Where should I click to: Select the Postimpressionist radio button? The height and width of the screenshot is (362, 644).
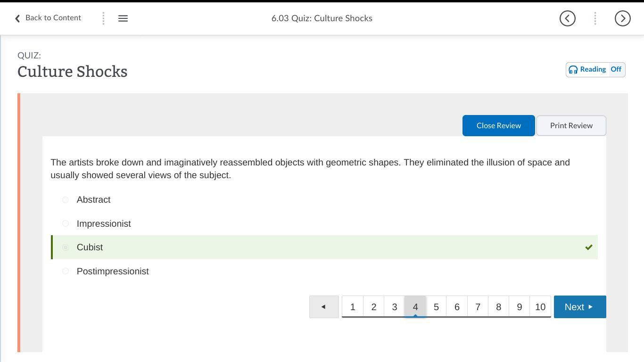pos(66,271)
